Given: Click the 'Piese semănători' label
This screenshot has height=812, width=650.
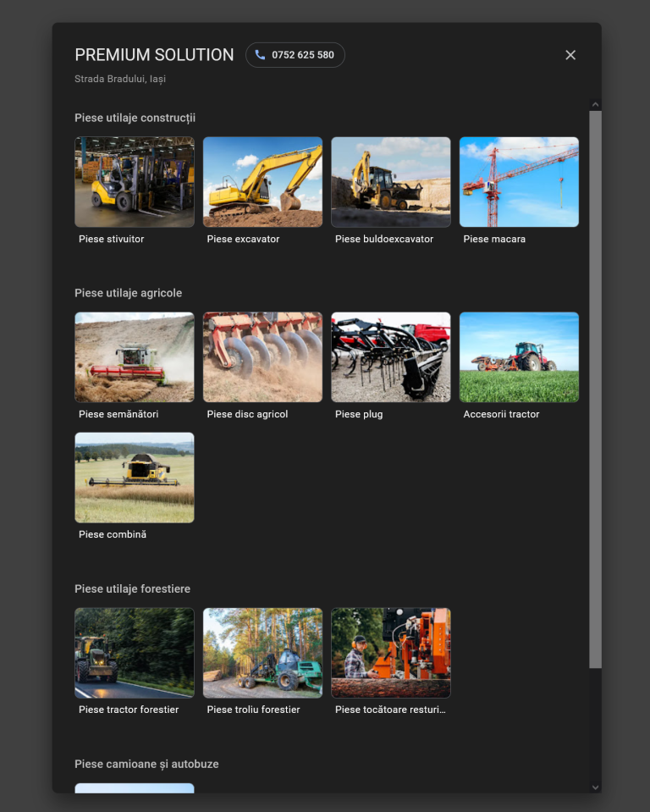Looking at the screenshot, I should click(118, 414).
